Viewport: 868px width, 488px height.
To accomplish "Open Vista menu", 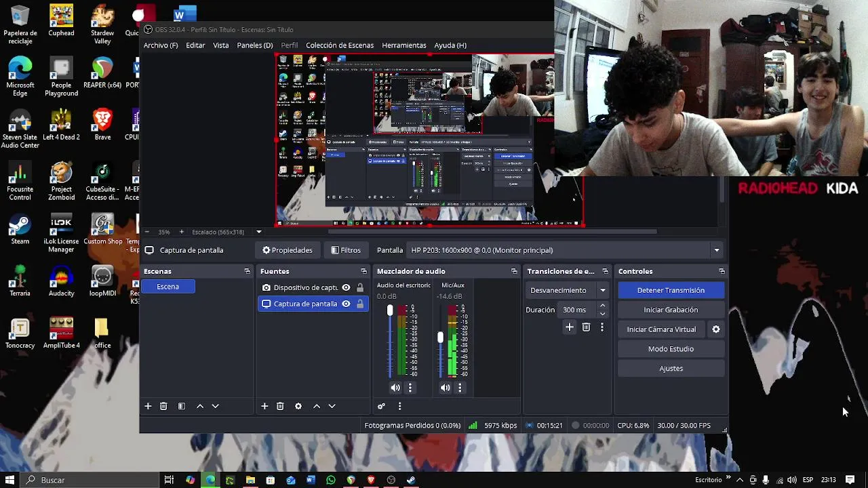I will (221, 45).
